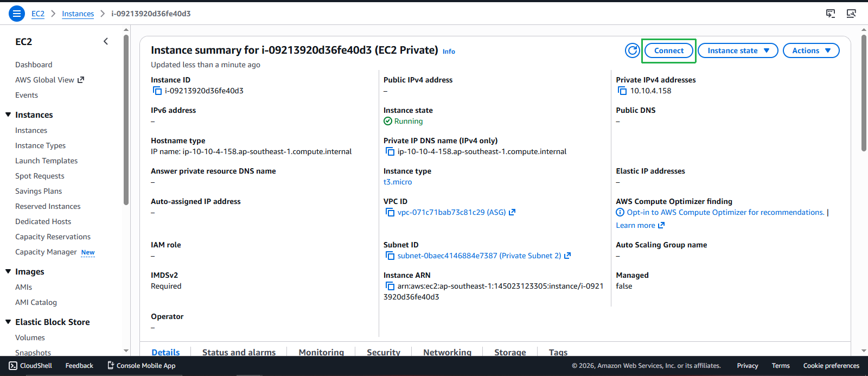Copy the Subnet ID value
868x376 pixels.
coord(390,256)
